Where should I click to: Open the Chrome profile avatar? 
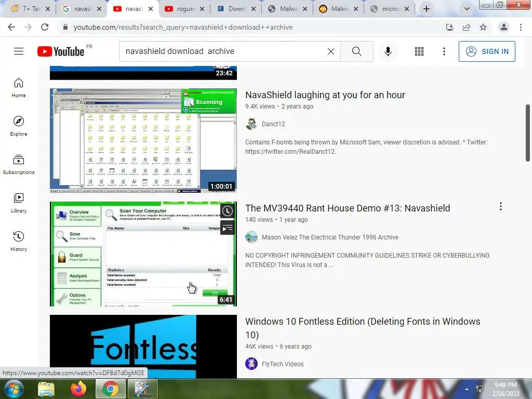click(x=504, y=27)
